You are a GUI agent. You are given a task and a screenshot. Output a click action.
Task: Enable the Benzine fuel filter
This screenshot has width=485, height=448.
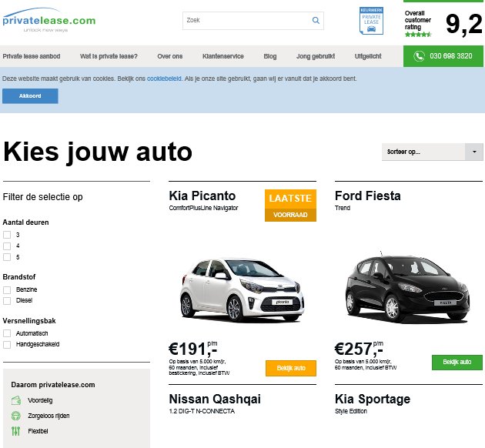7,289
